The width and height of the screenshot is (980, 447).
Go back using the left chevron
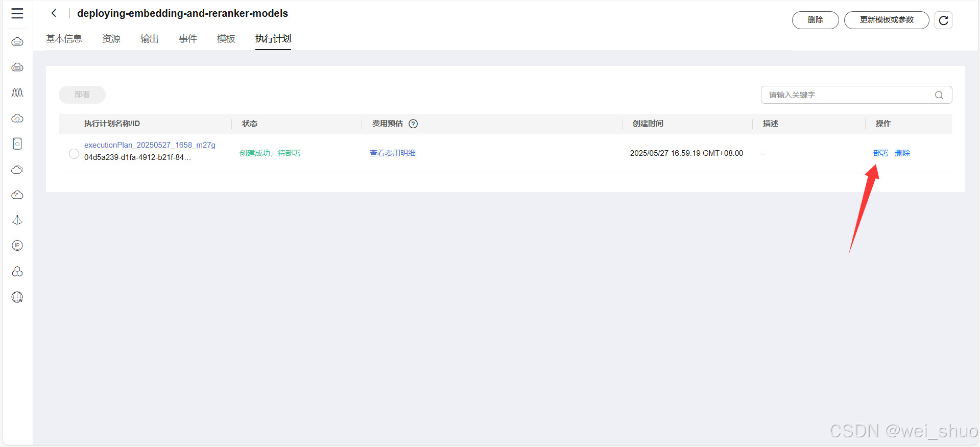54,13
